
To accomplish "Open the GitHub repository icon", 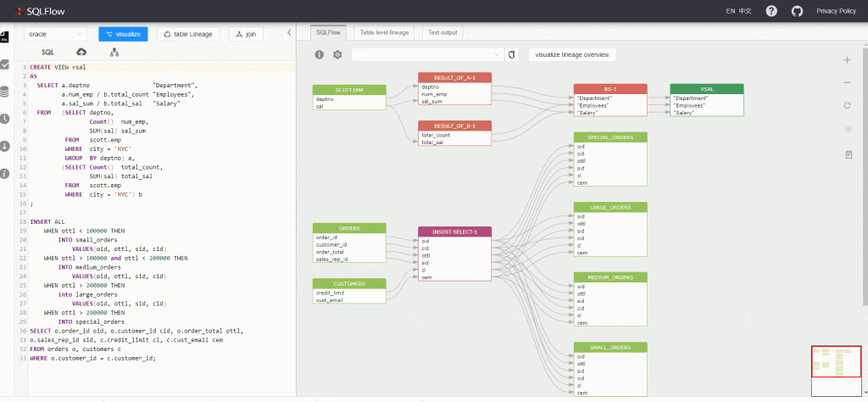I will coord(797,11).
